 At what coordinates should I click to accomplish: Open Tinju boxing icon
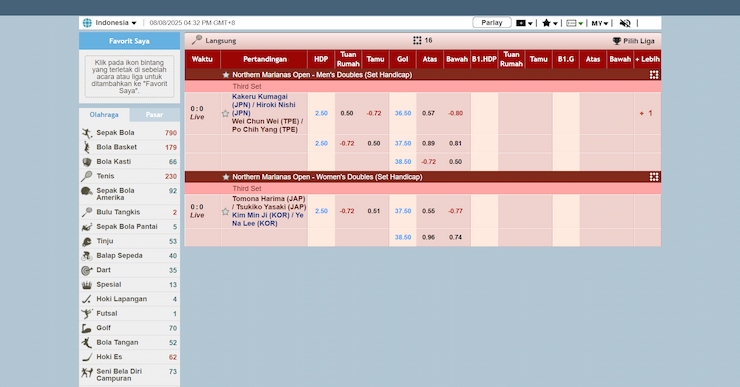[x=87, y=242]
